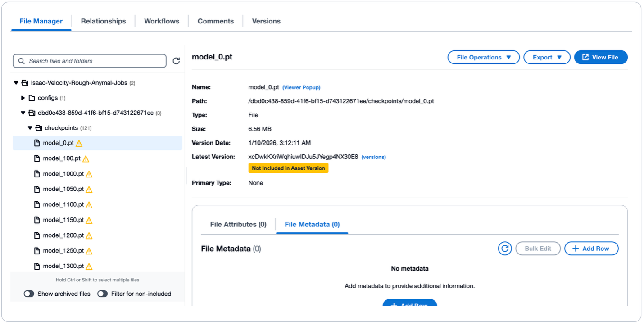Open the File Attributes tab
The width and height of the screenshot is (644, 326).
pos(238,224)
